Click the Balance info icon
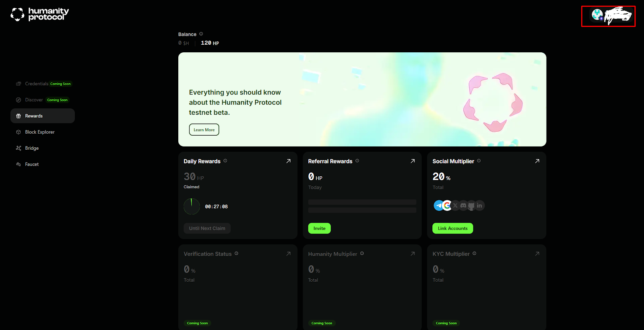Viewport: 644px width, 330px height. click(x=201, y=34)
